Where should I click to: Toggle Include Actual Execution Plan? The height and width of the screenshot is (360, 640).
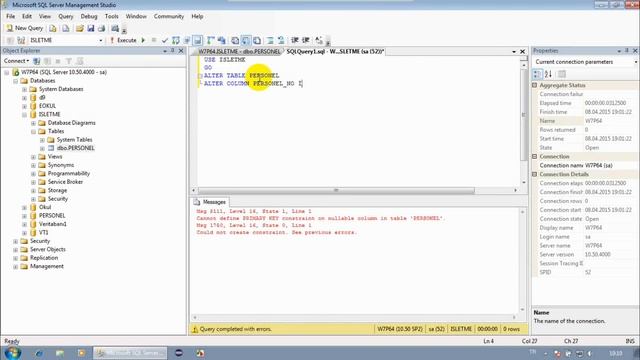[x=211, y=40]
